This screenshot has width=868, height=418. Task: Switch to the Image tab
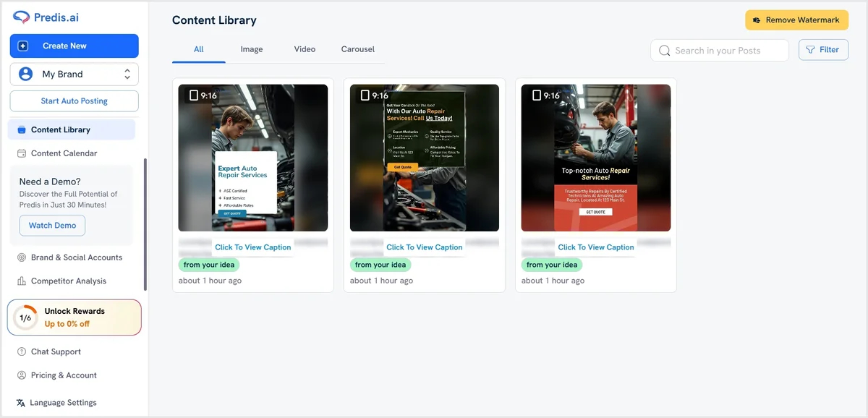point(252,49)
